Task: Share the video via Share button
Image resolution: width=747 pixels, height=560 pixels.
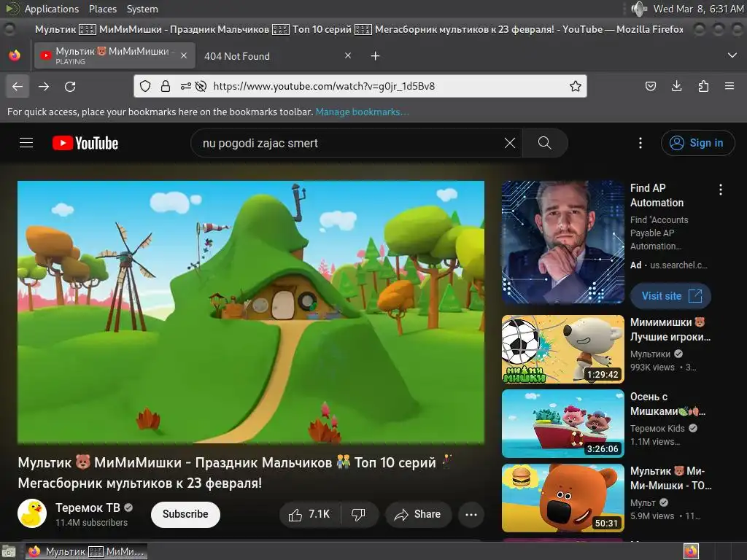Action: coord(418,514)
